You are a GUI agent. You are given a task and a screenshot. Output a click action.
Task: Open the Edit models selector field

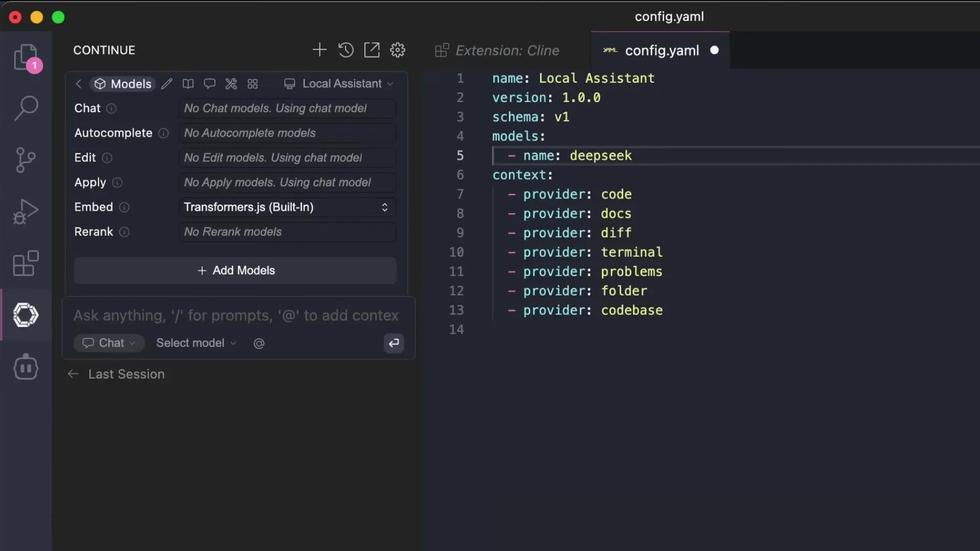click(287, 158)
